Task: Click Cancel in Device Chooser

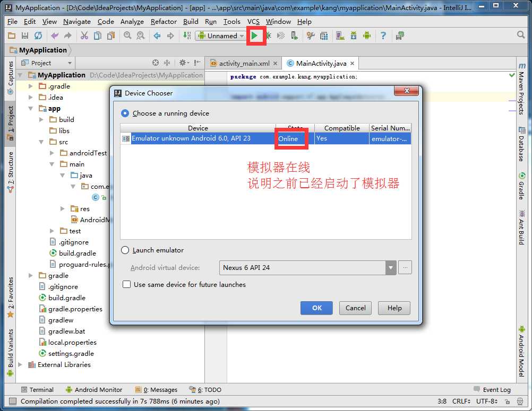Action: [355, 308]
